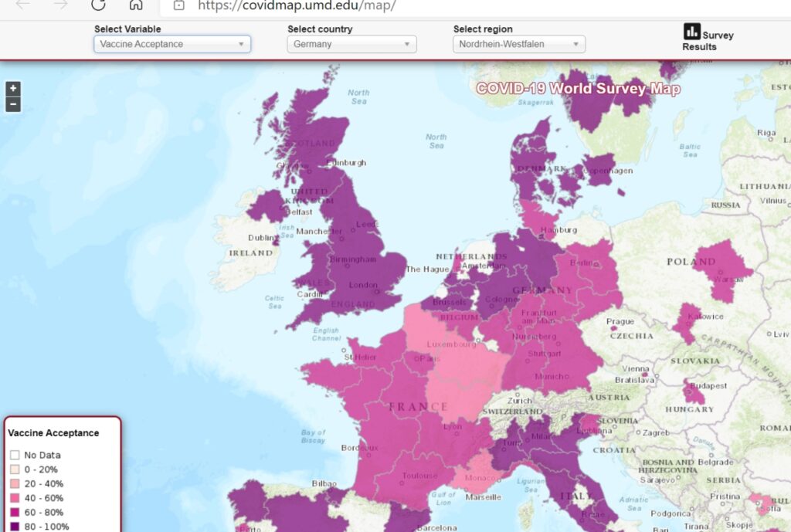Click the 60 - 80% legend swatch
The height and width of the screenshot is (532, 791).
coord(15,513)
